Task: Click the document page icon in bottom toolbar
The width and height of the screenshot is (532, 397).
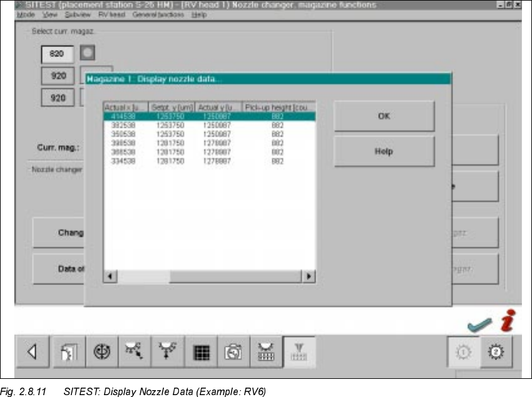Action: [x=69, y=352]
